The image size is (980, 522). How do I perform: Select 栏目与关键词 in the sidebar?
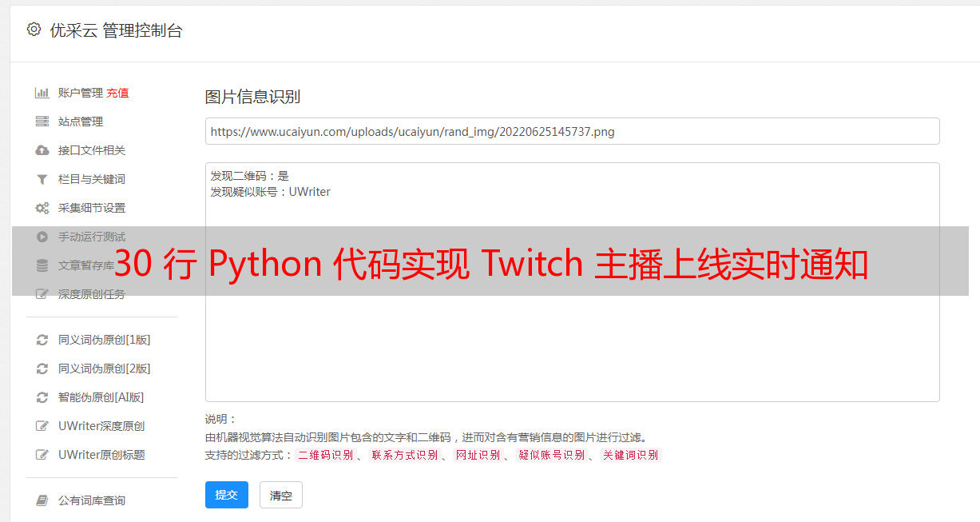92,179
